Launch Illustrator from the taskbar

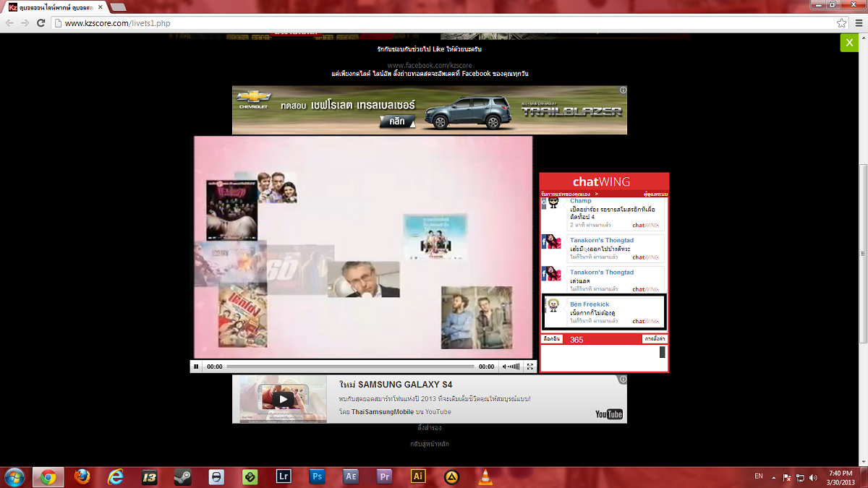[417, 477]
